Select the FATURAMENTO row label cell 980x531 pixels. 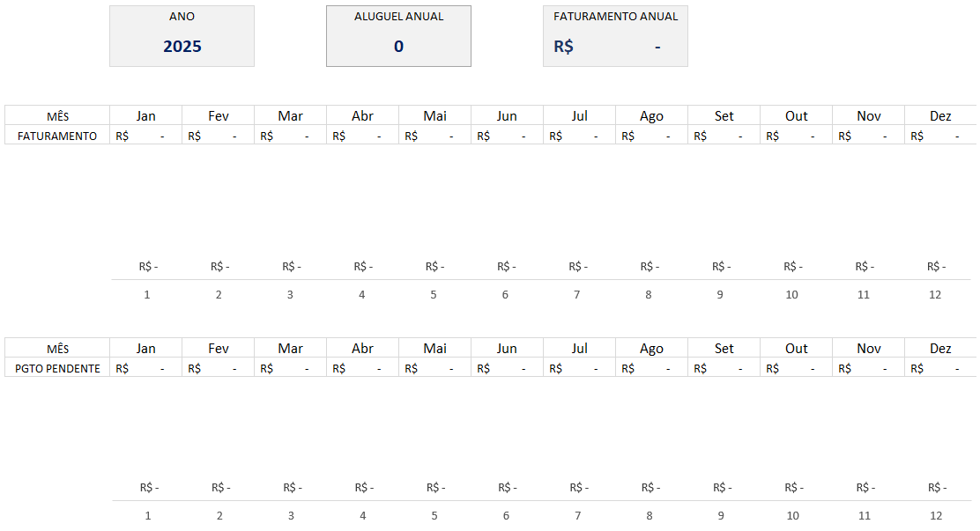[x=57, y=136]
